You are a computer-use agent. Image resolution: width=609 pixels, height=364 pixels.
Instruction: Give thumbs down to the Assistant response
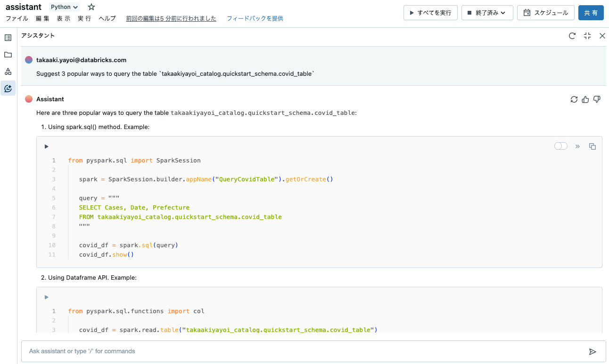click(x=597, y=99)
